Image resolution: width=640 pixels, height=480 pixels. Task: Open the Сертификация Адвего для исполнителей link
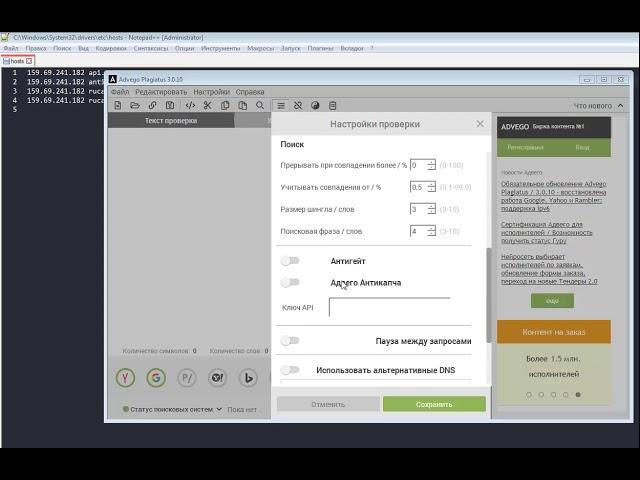click(547, 232)
